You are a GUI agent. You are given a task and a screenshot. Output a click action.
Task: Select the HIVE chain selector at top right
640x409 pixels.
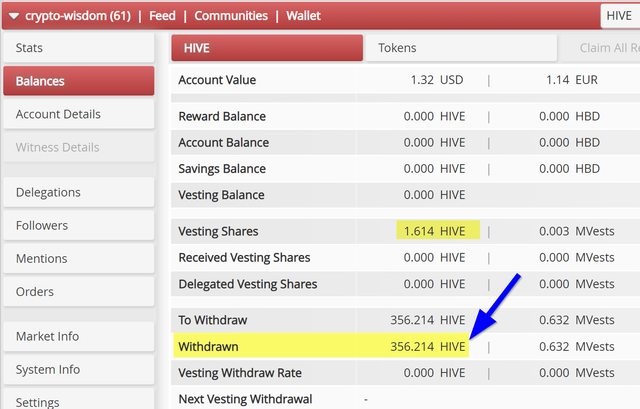tap(620, 16)
